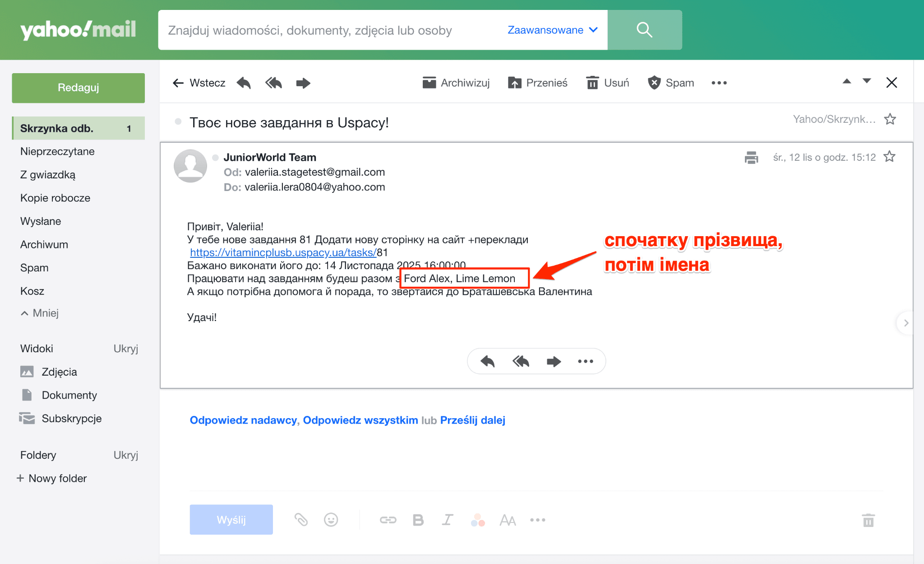Archive message with Archiwizuj

coord(456,83)
